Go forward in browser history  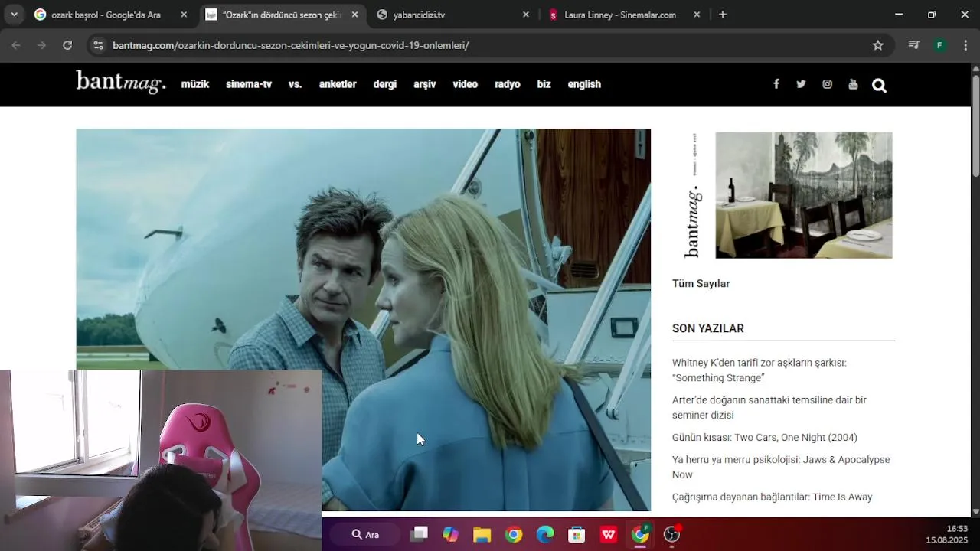[x=41, y=45]
